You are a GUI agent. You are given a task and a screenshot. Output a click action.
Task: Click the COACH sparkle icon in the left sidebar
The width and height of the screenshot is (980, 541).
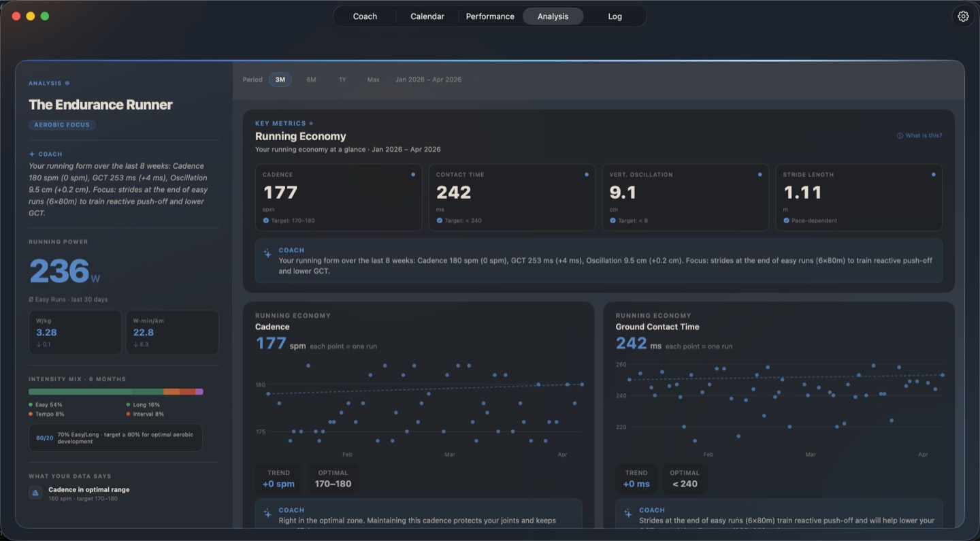32,154
